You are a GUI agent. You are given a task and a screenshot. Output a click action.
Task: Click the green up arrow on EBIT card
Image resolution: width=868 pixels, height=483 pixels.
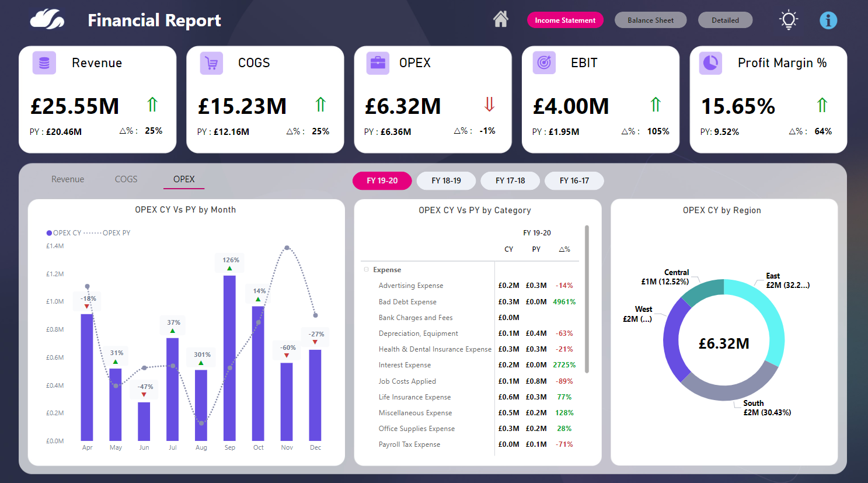656,105
